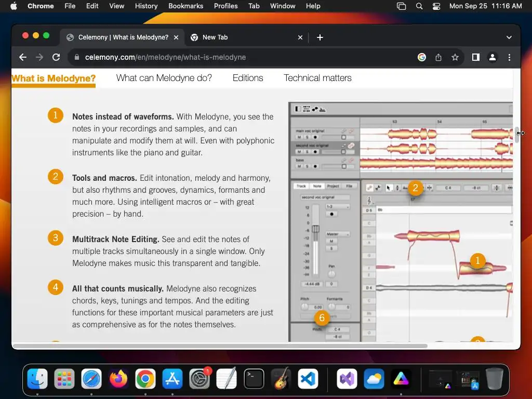The height and width of the screenshot is (399, 532).
Task: Launch Firefox from the Dock
Action: point(118,379)
